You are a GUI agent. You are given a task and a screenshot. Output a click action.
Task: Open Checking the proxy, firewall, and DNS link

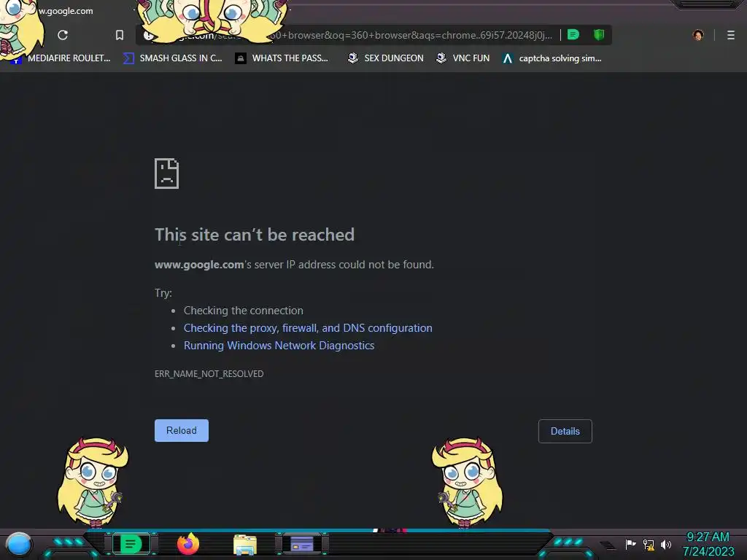tap(309, 328)
